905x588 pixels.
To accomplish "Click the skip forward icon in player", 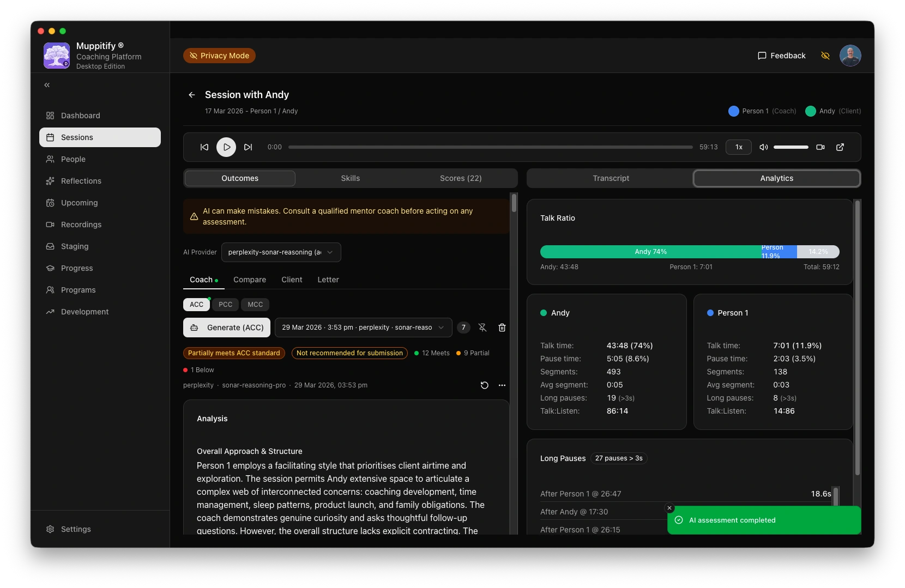I will 248,147.
